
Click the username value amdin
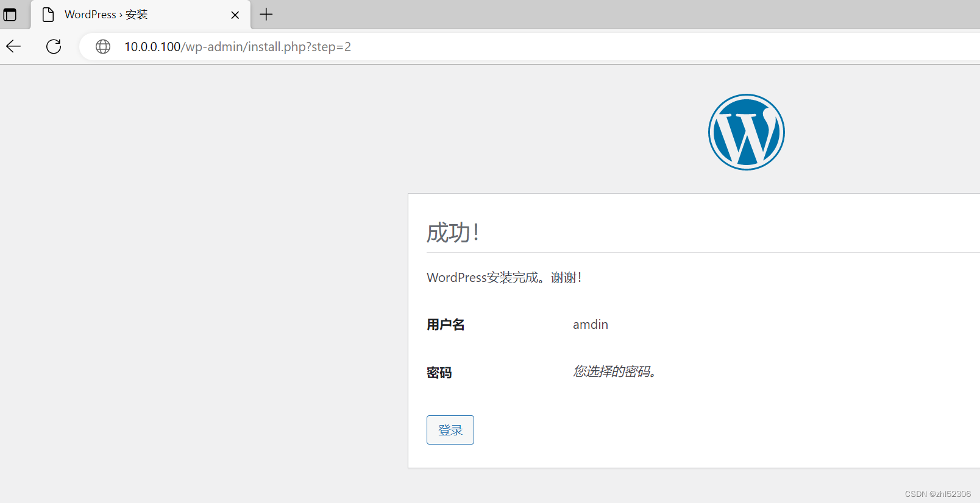[591, 325]
